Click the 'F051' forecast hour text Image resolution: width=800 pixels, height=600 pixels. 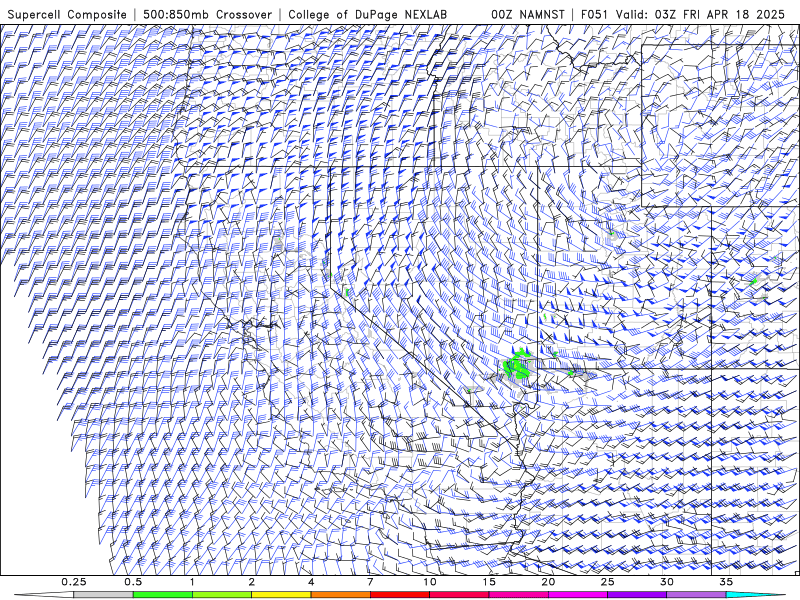pyautogui.click(x=594, y=15)
